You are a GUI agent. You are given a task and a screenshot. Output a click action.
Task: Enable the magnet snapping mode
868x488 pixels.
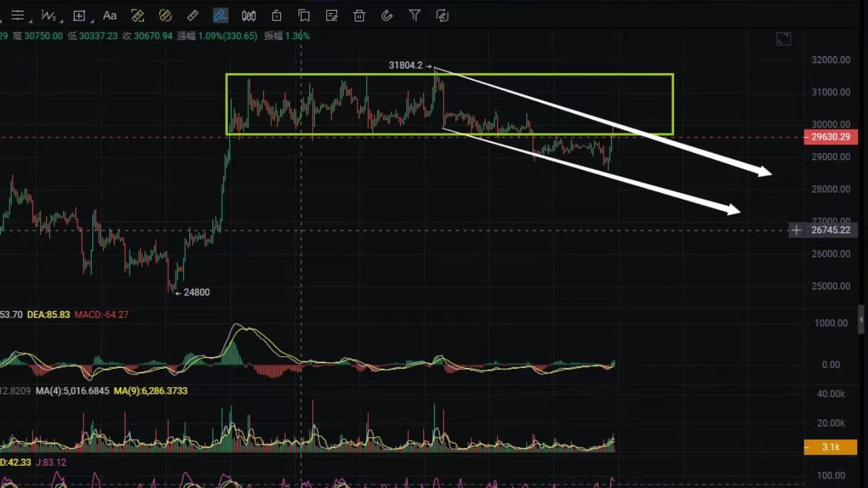387,15
